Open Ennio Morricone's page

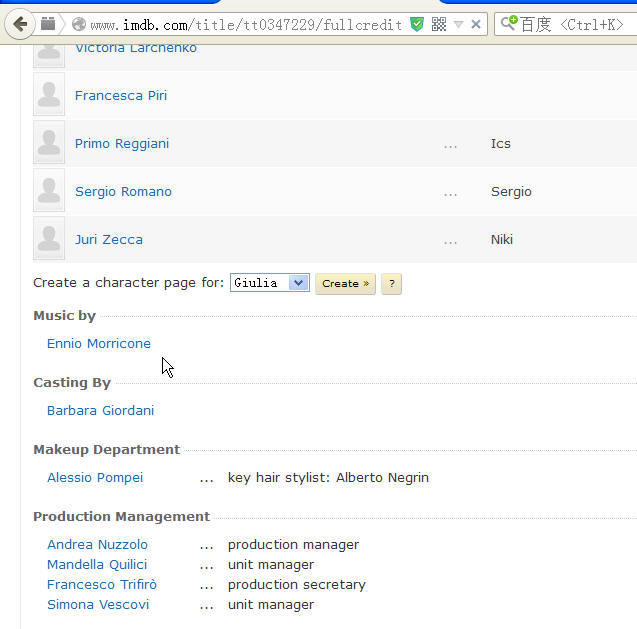(99, 343)
